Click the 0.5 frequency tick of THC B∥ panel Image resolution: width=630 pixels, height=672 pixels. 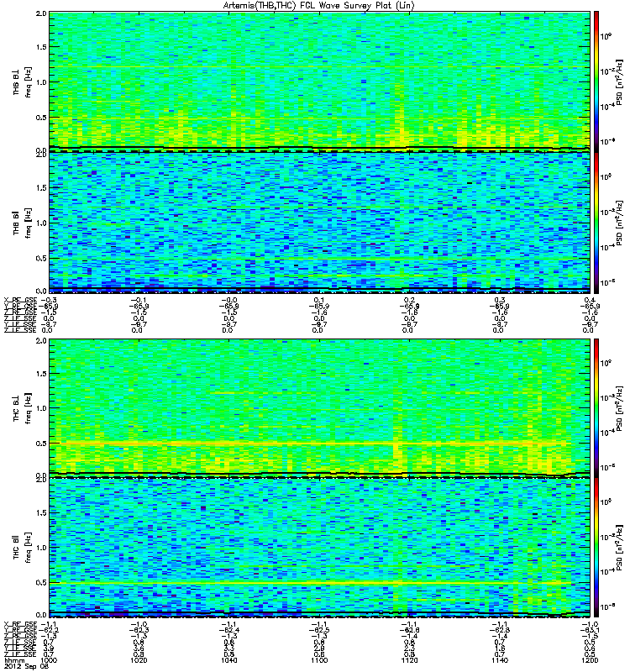[41, 582]
